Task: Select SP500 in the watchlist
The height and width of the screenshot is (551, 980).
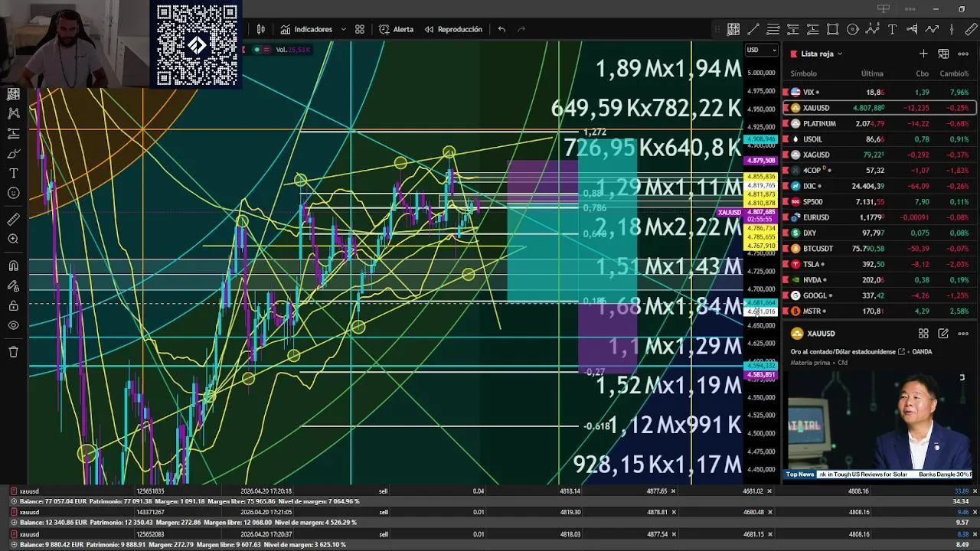Action: tap(880, 202)
